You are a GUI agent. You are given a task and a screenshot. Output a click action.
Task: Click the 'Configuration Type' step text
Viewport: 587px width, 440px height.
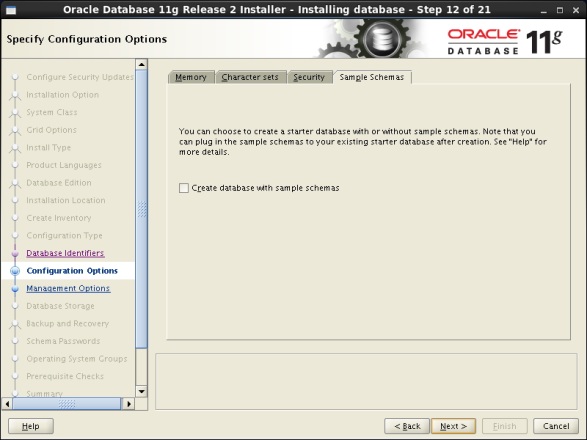click(x=64, y=236)
